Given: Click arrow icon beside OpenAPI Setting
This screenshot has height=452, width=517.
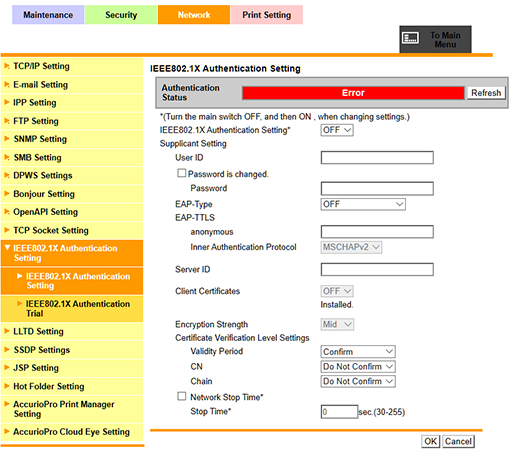Looking at the screenshot, I should click(7, 211).
